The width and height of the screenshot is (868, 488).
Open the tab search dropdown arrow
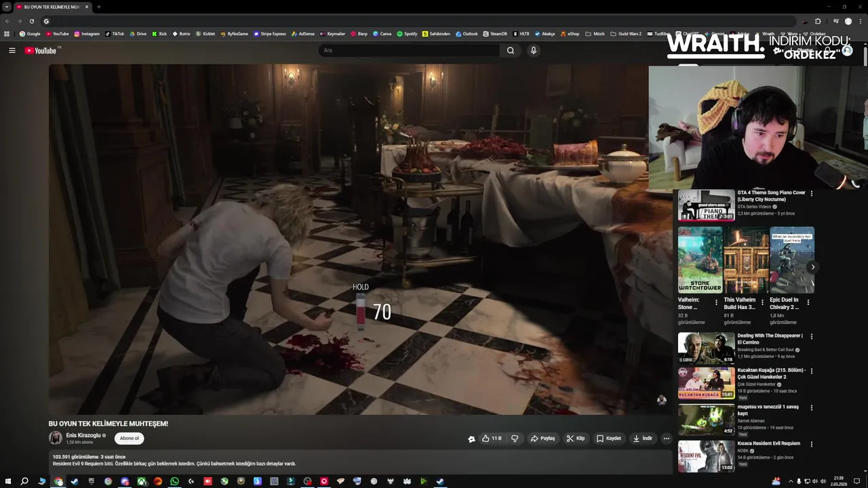(6, 7)
